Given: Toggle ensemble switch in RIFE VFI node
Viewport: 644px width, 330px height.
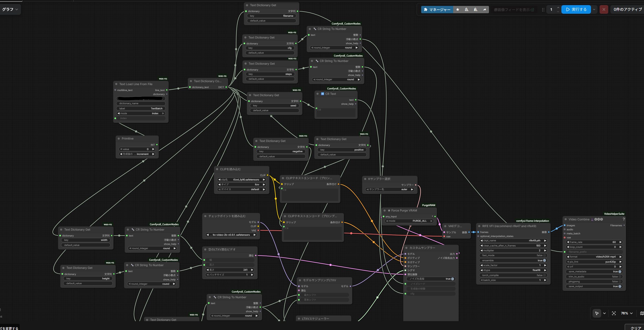Looking at the screenshot, I should click(x=544, y=260).
